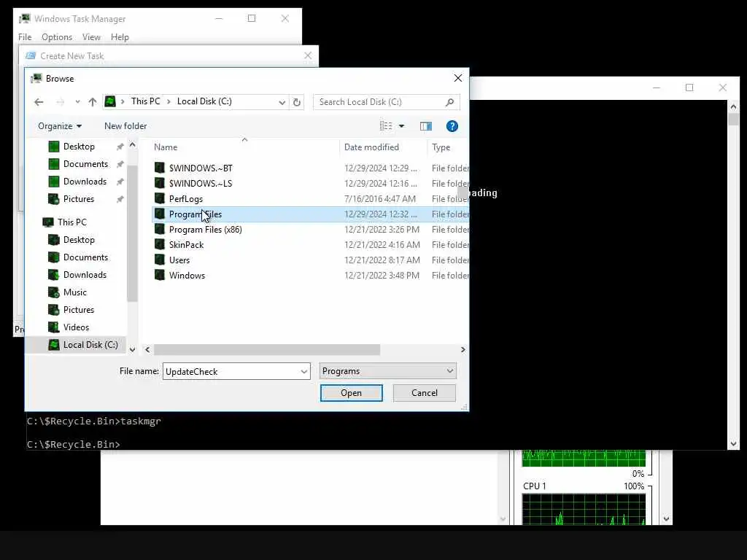Image resolution: width=747 pixels, height=560 pixels.
Task: Select pinned Downloads in the navigation pane
Action: click(85, 182)
